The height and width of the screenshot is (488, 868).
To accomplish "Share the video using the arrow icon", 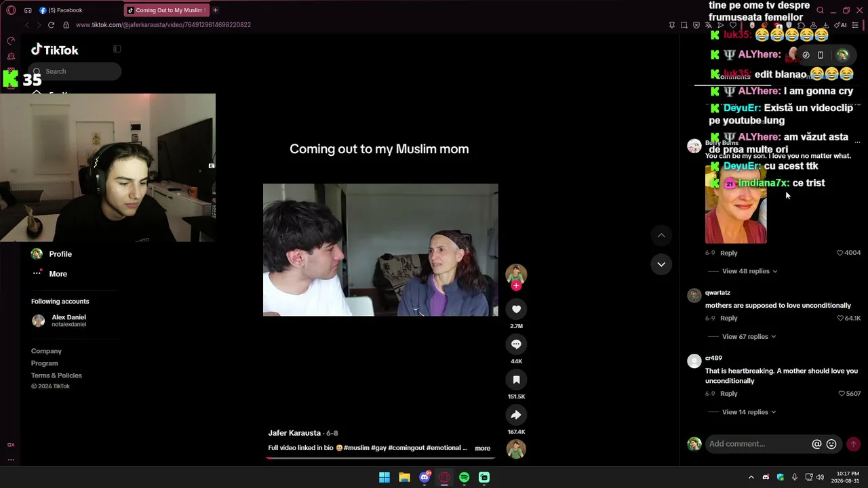I will [x=516, y=415].
